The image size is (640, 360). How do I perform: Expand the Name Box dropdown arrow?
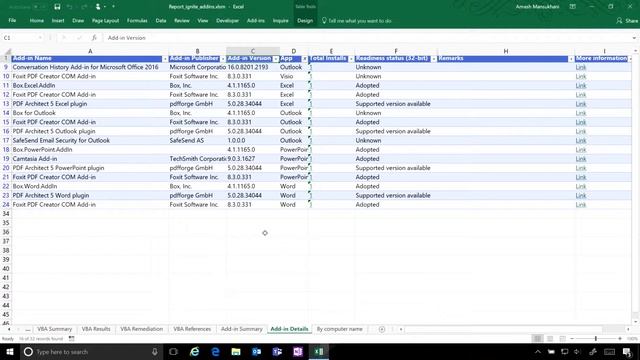[x=40, y=38]
